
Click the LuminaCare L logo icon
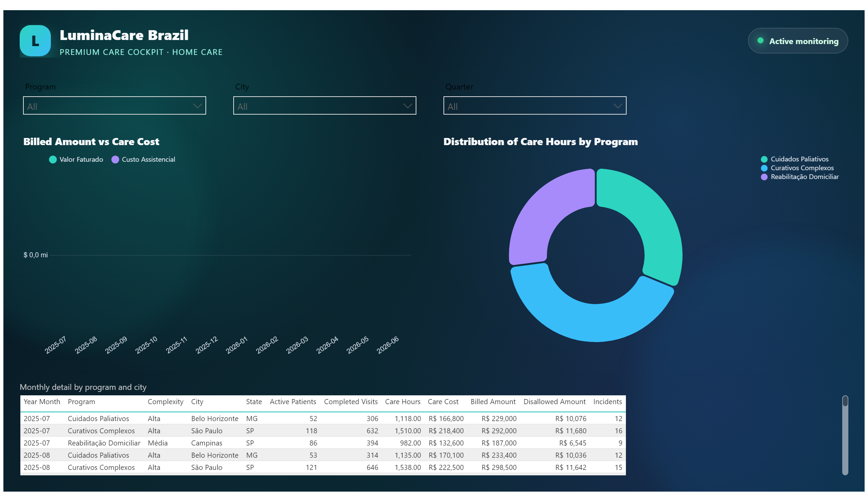point(35,41)
